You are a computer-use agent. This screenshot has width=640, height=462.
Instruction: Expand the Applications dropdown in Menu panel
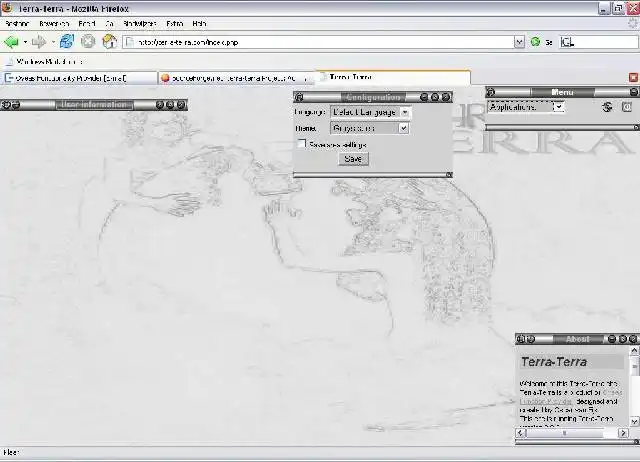tap(526, 107)
